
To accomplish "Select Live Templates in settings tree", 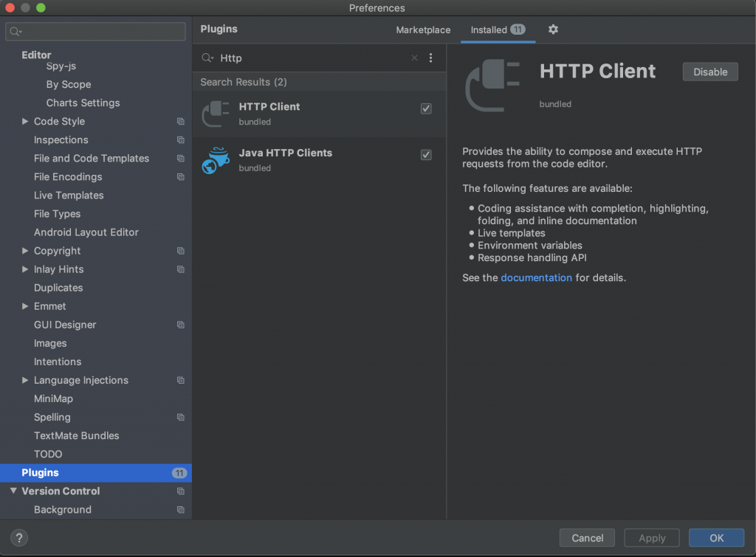I will coord(69,196).
